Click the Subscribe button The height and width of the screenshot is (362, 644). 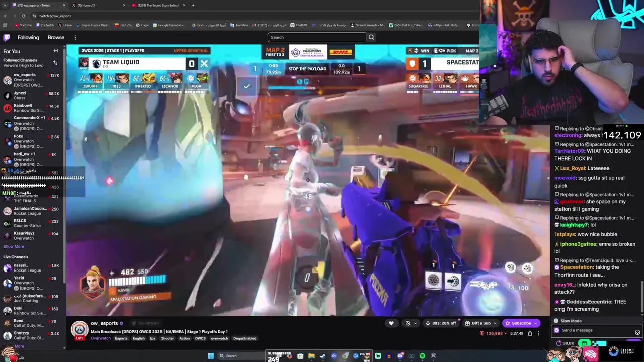520,323
